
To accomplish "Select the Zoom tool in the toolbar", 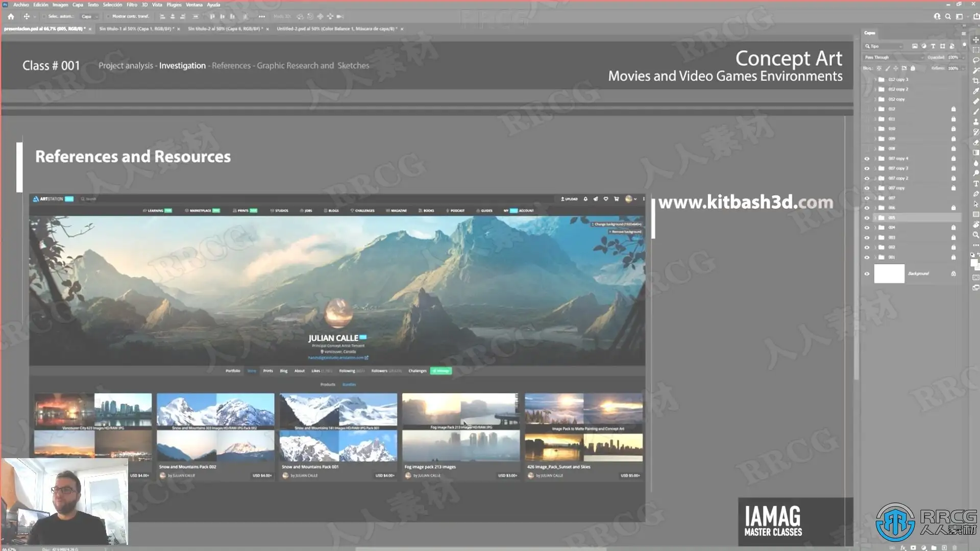I will (976, 235).
